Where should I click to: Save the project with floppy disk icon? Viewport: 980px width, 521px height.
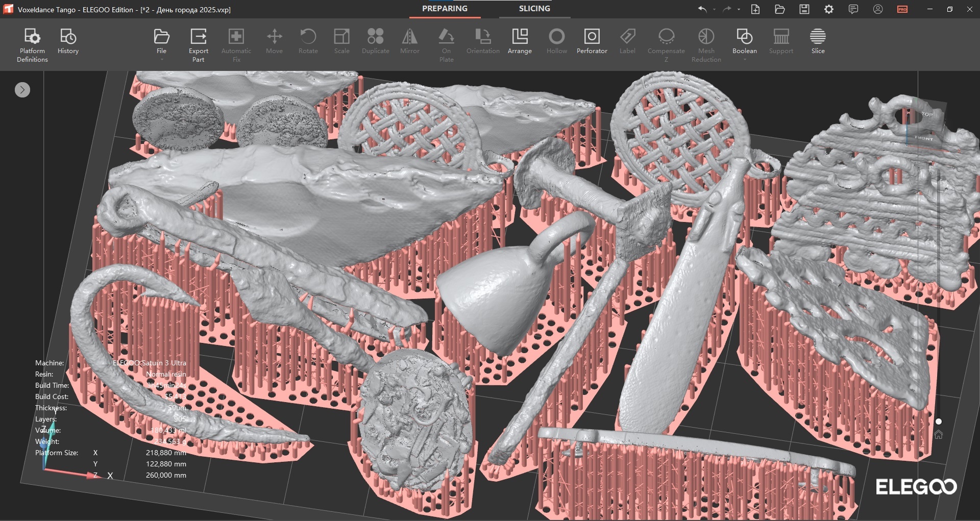coord(804,9)
